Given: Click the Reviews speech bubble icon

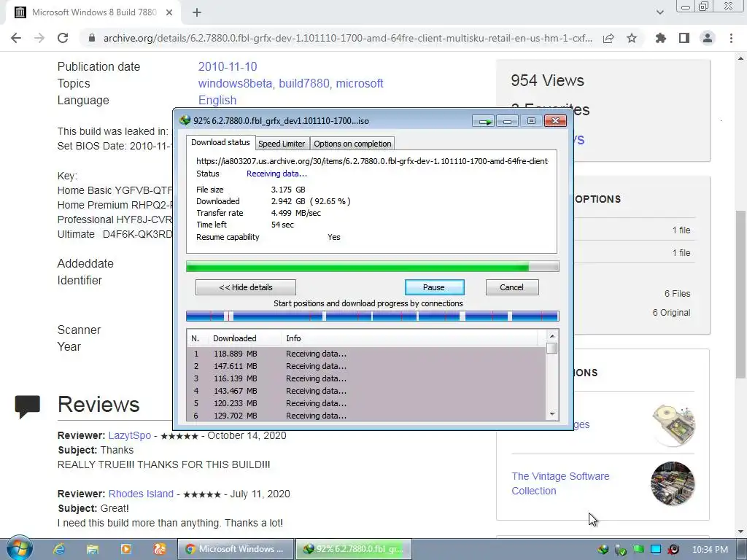Looking at the screenshot, I should (x=28, y=407).
